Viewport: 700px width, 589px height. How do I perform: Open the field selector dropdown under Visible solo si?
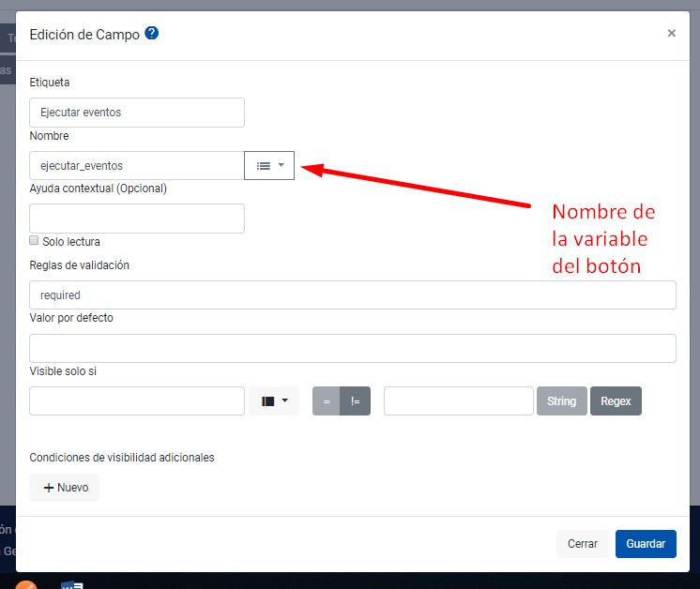[274, 401]
